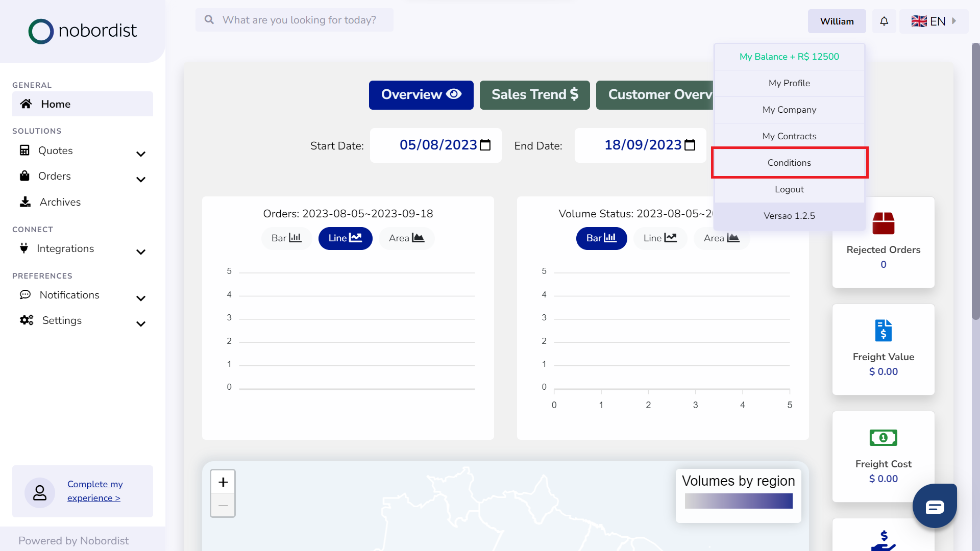Image resolution: width=980 pixels, height=551 pixels.
Task: Expand the Integrations sidebar section
Action: (x=141, y=252)
